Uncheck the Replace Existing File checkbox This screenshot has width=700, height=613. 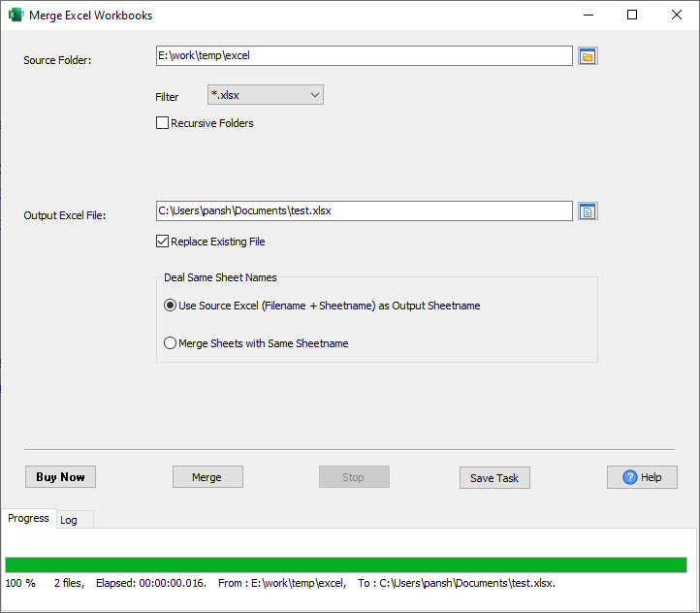pyautogui.click(x=163, y=242)
